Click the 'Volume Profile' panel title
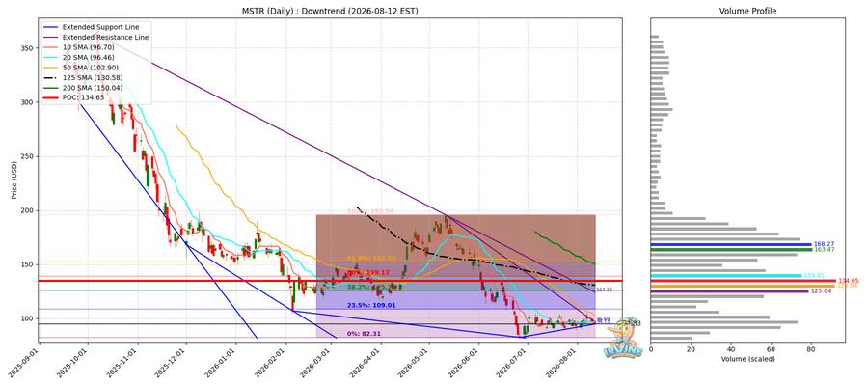The image size is (868, 386). coord(747,11)
